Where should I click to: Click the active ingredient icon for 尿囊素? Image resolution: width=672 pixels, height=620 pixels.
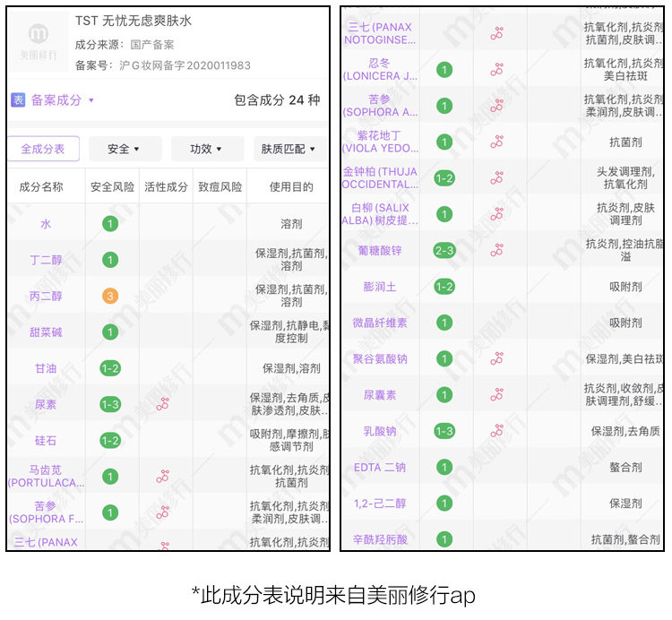click(497, 394)
